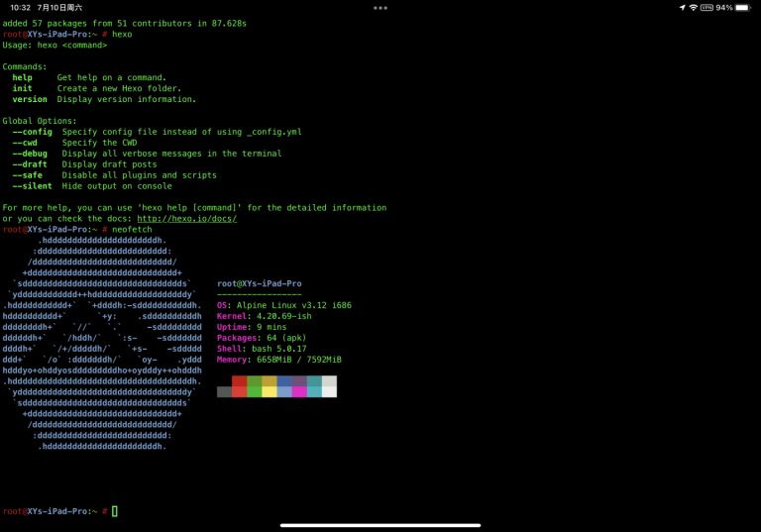The height and width of the screenshot is (532, 761).
Task: Click the bright yellow color block
Action: tap(269, 391)
